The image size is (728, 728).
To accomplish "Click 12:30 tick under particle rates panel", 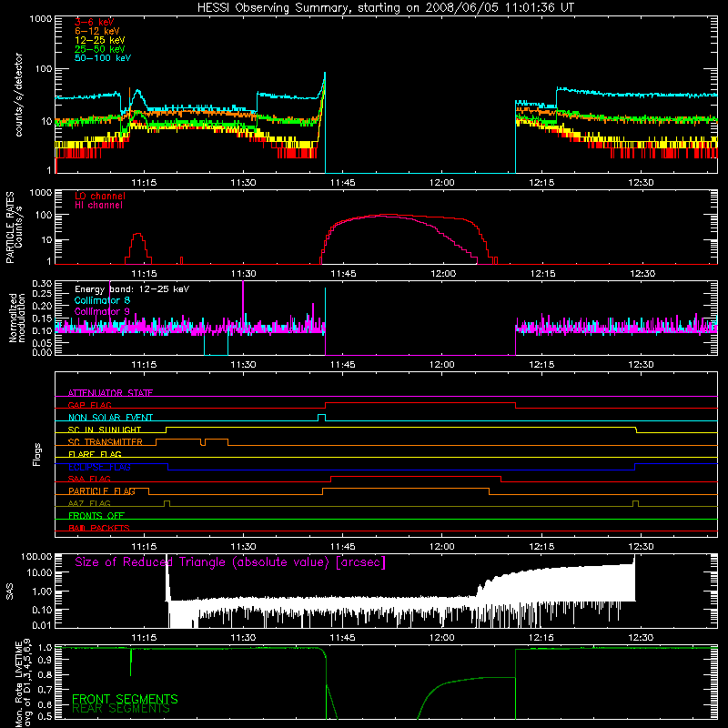I will (642, 274).
